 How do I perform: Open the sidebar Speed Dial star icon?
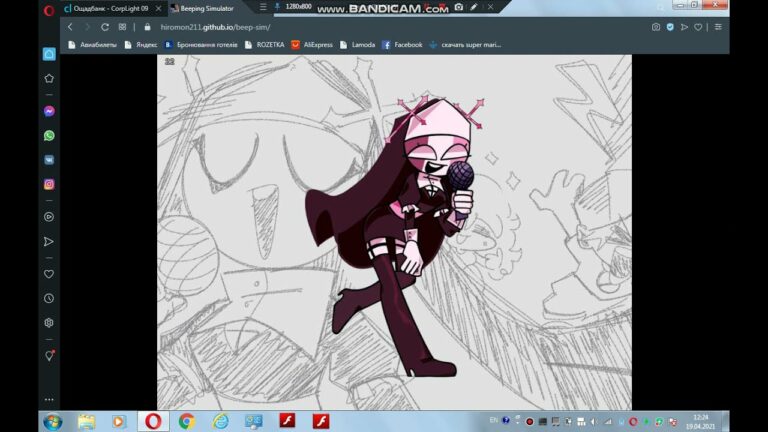coord(49,78)
